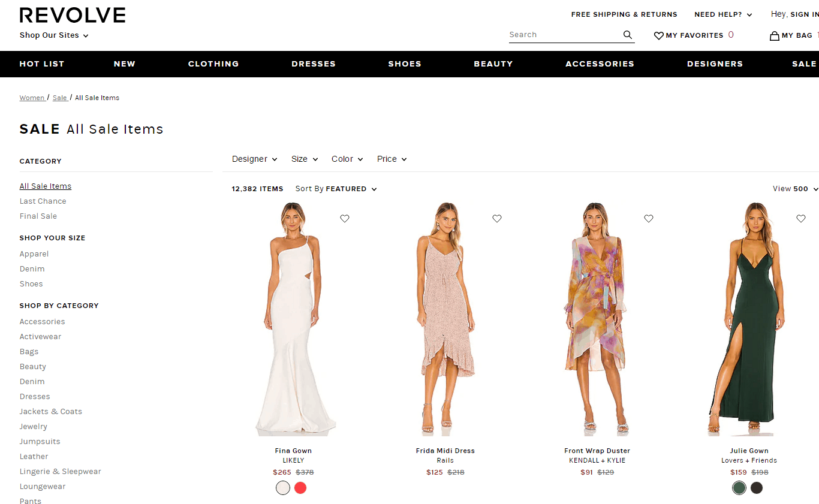Shop your size in Shoes
The height and width of the screenshot is (504, 819).
tap(31, 284)
